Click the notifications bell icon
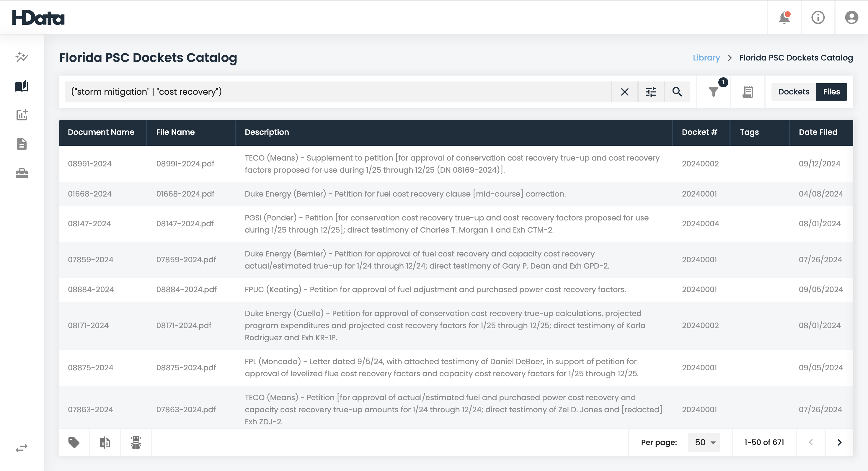Image resolution: width=868 pixels, height=471 pixels. tap(784, 17)
